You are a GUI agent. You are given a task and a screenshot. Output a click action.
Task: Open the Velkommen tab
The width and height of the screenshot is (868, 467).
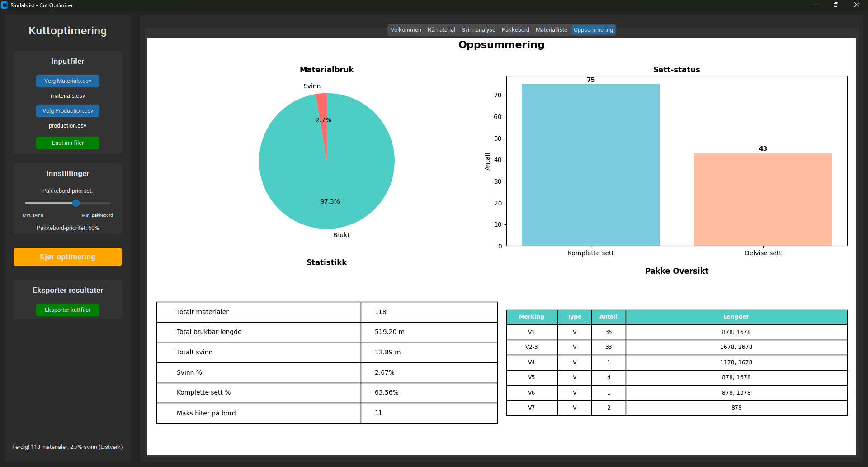(x=406, y=30)
